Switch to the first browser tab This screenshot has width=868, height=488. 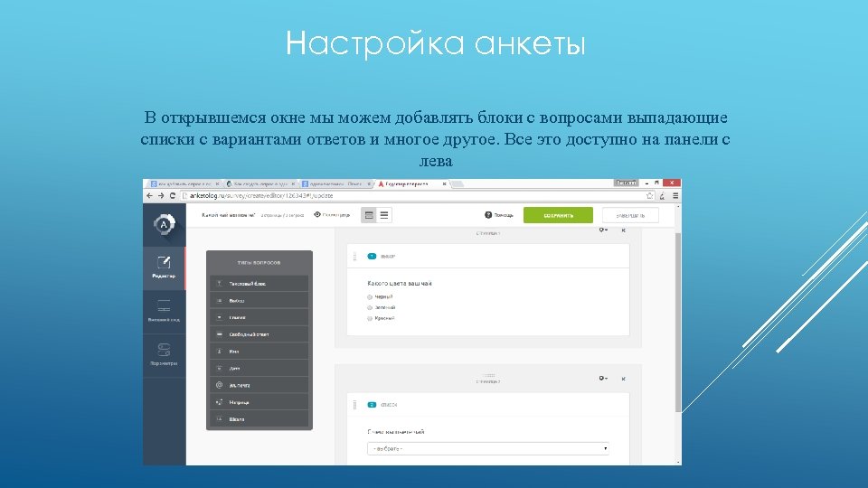pos(183,183)
